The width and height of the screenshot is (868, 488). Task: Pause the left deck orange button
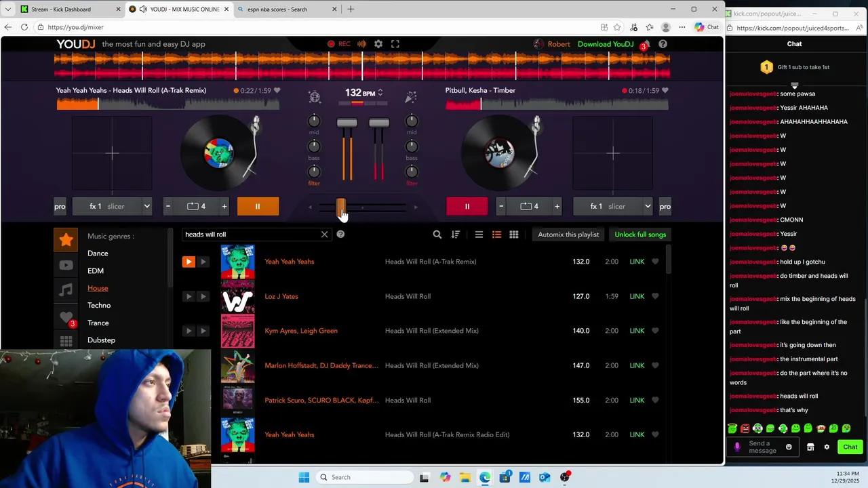pyautogui.click(x=258, y=206)
